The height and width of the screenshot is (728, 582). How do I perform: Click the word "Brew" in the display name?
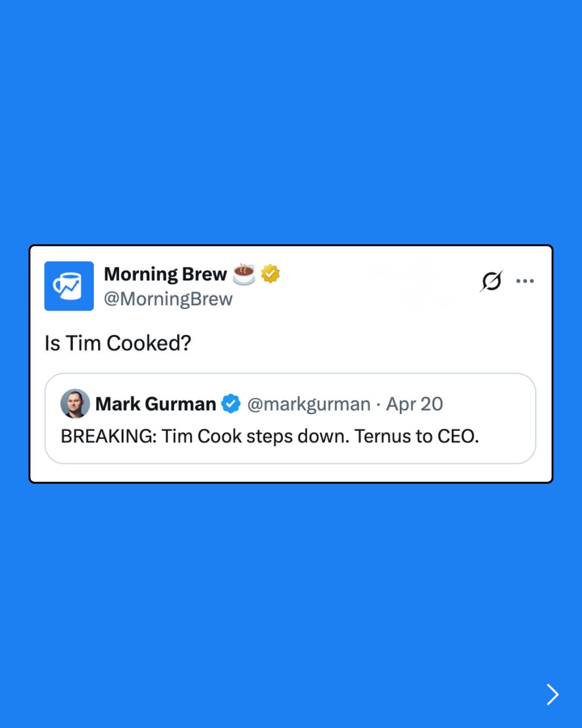tap(204, 274)
